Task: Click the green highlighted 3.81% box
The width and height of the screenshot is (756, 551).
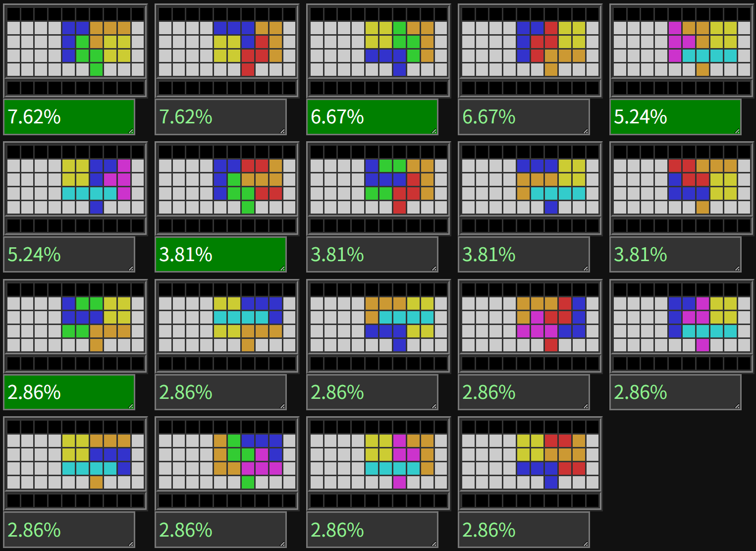Action: point(220,254)
